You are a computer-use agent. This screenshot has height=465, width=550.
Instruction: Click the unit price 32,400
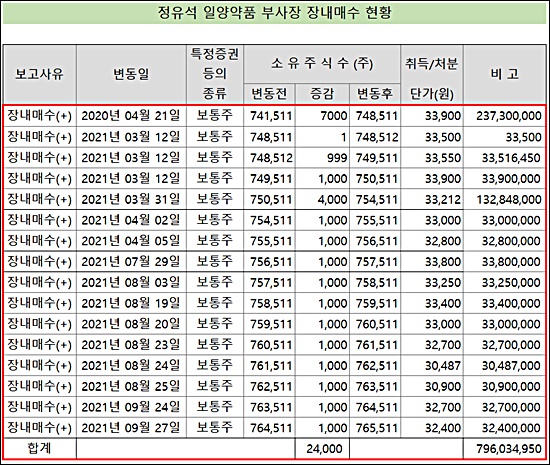coord(443,428)
